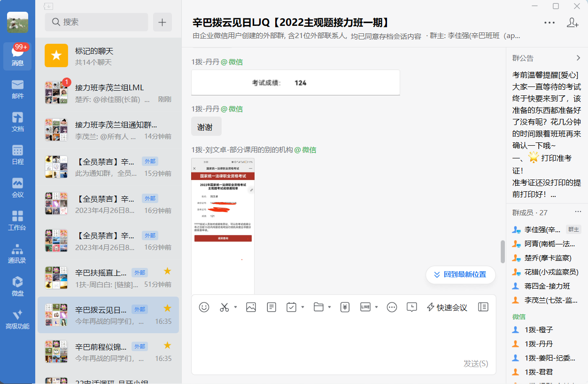Screen dimensions: 588x384
Task: Click the LIVE broadcast icon
Action: 365,307
